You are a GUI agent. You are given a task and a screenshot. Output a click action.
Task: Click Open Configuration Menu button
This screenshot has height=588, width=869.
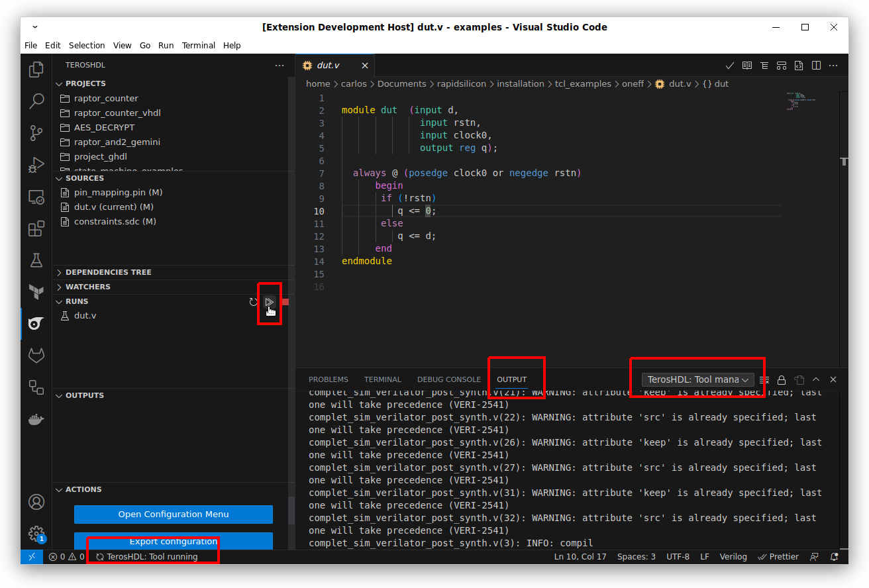click(x=174, y=514)
